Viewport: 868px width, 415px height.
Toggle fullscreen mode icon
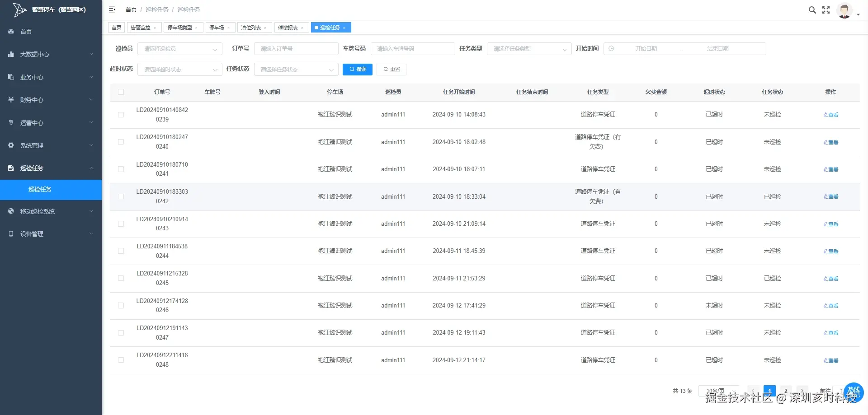[x=826, y=10]
